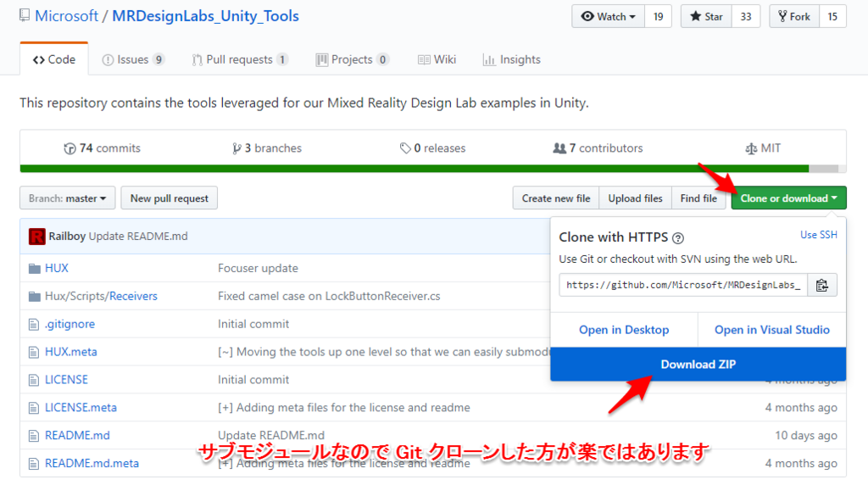This screenshot has height=485, width=868.
Task: Open the Branch: master dropdown
Action: (x=68, y=198)
